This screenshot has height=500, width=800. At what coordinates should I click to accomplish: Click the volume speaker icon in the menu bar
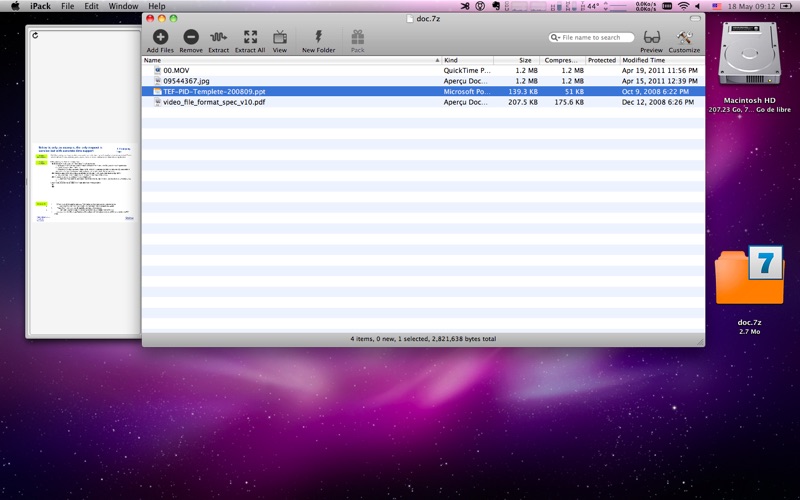point(697,6)
